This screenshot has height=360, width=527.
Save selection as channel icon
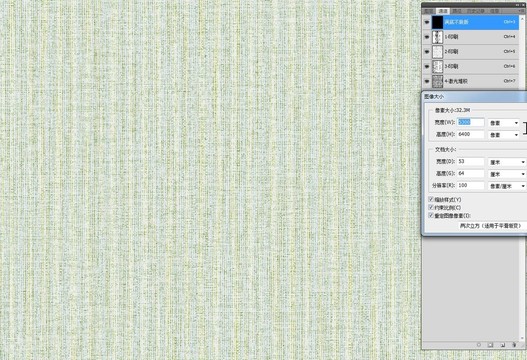[490, 345]
